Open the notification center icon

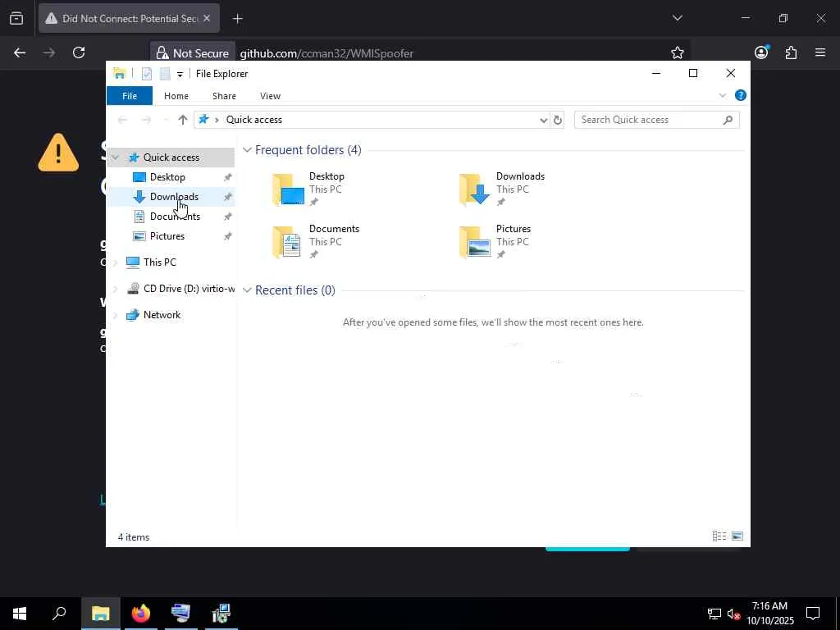[x=813, y=614]
